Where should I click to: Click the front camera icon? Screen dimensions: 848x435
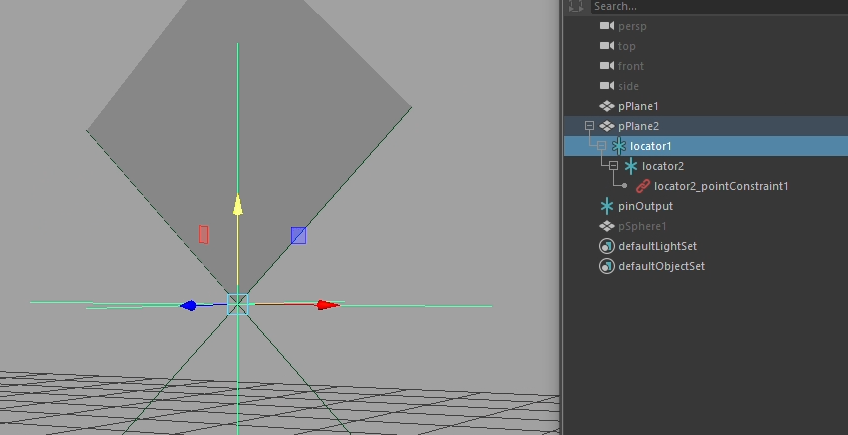pyautogui.click(x=607, y=66)
